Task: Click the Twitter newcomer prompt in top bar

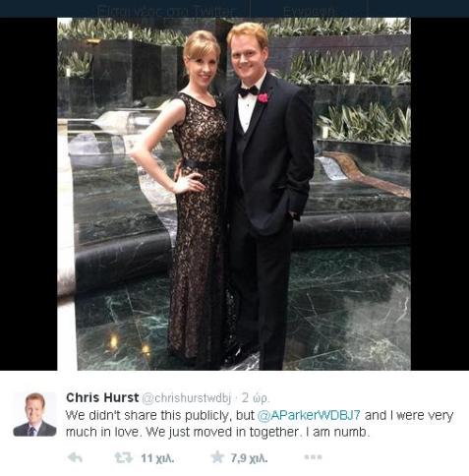Action: 166,11
